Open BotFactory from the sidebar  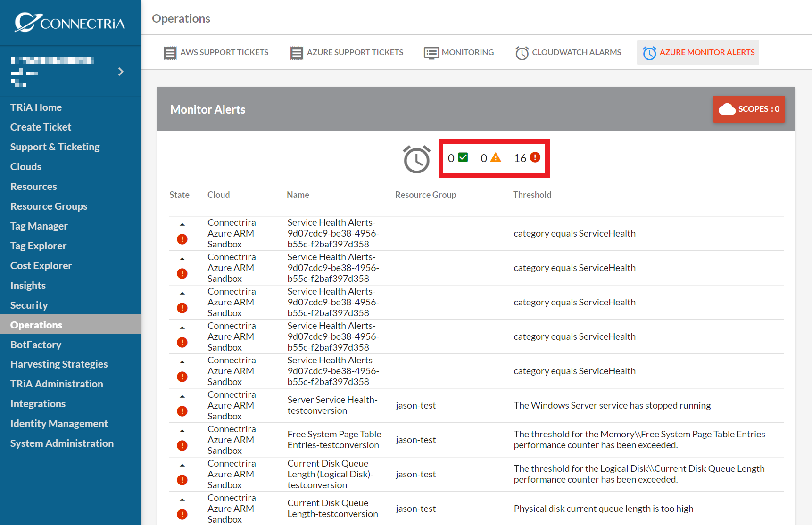(36, 345)
